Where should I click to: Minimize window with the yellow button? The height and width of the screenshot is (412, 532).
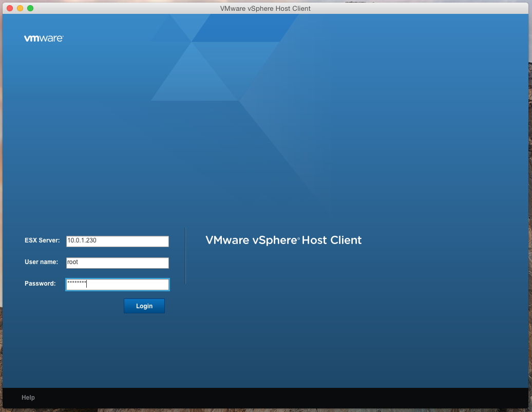[x=20, y=8]
